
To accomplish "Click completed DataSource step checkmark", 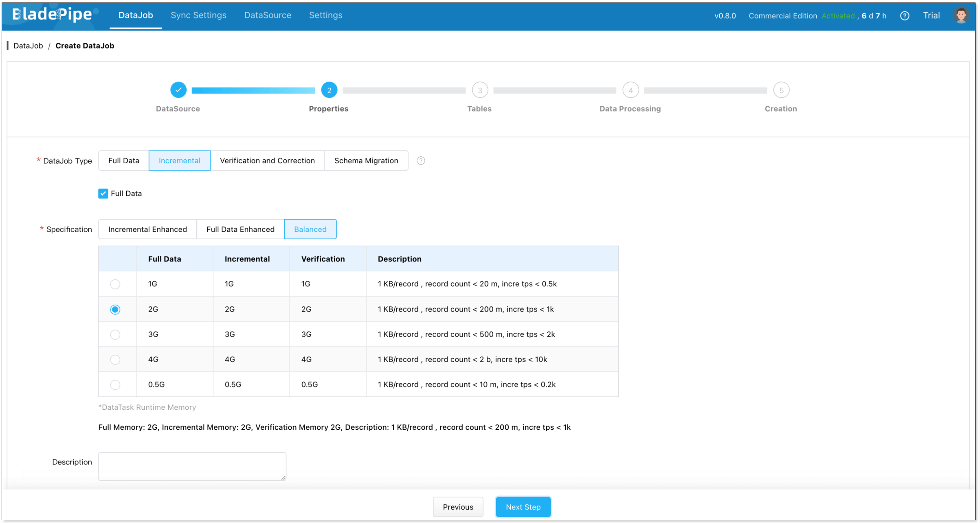I will pos(178,90).
